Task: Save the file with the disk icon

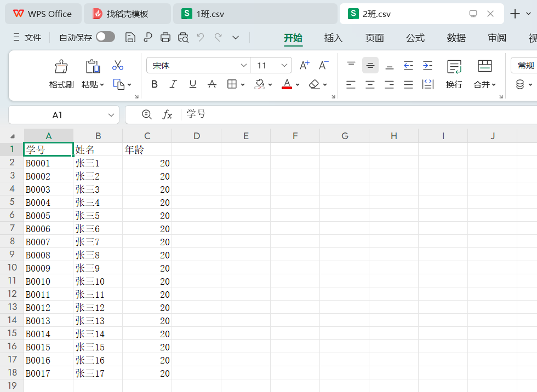Action: 130,37
